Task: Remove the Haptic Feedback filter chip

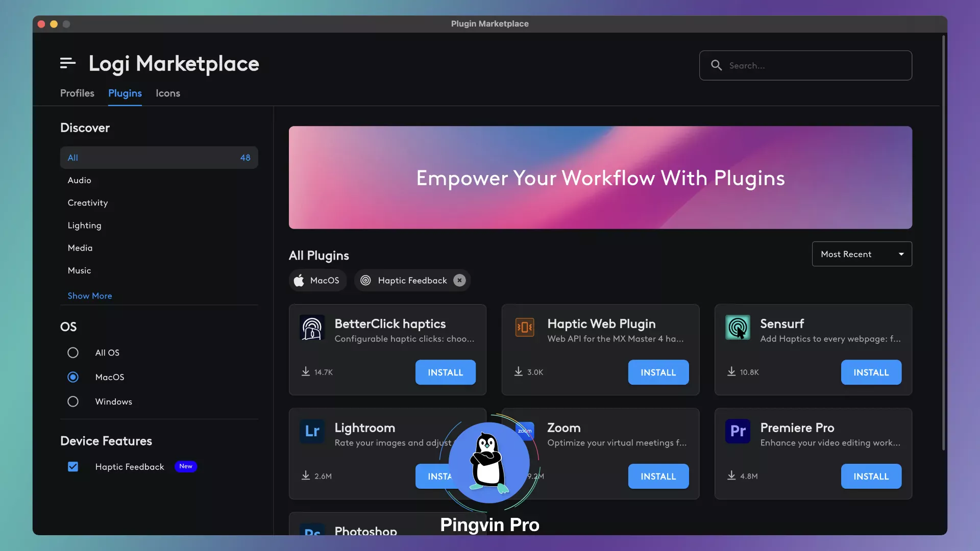Action: click(x=459, y=280)
